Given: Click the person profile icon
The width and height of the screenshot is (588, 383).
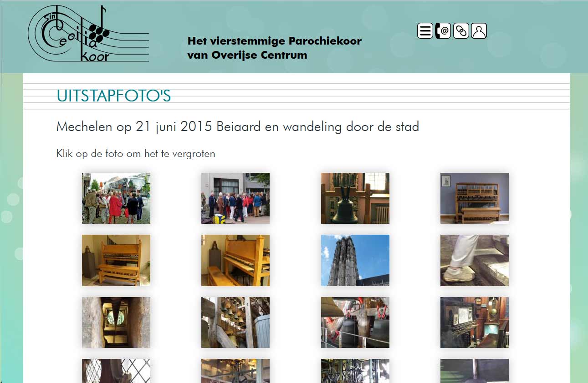Looking at the screenshot, I should [x=479, y=31].
